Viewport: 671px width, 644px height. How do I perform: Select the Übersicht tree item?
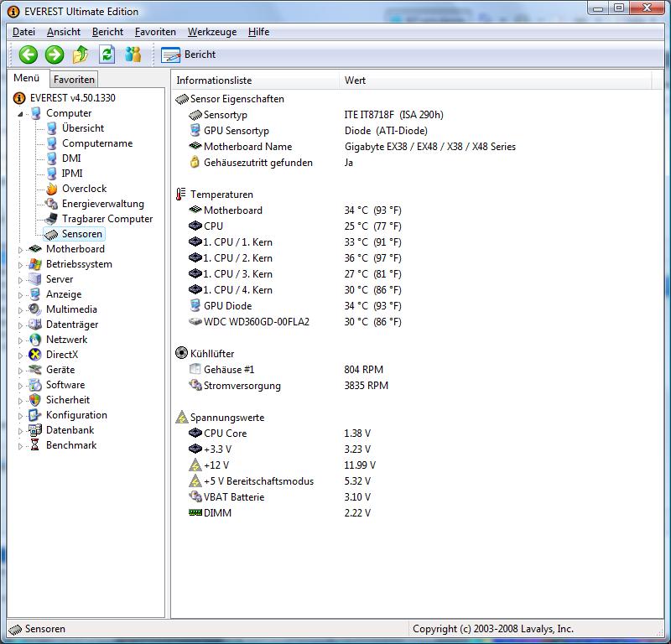(x=82, y=128)
